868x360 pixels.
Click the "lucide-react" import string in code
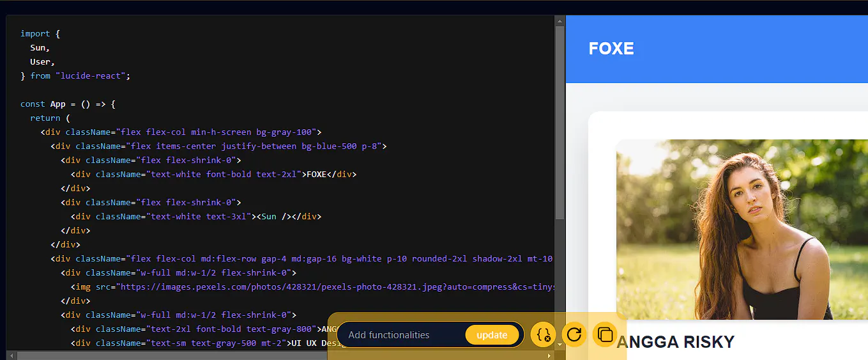93,75
